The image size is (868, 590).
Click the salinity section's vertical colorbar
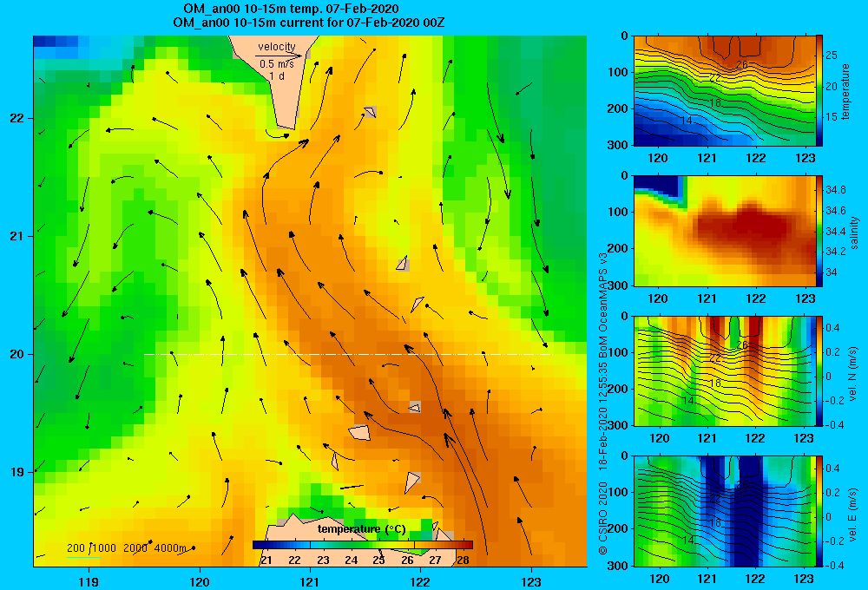(819, 231)
